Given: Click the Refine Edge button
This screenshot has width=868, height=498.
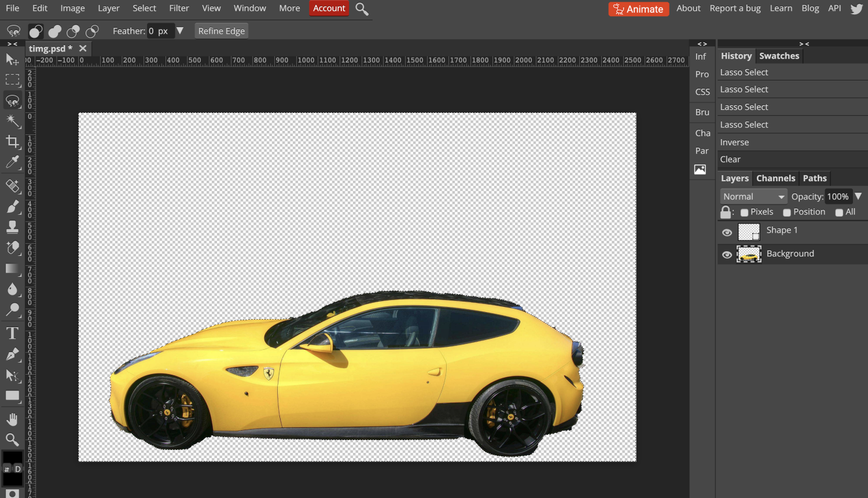Looking at the screenshot, I should click(x=221, y=31).
